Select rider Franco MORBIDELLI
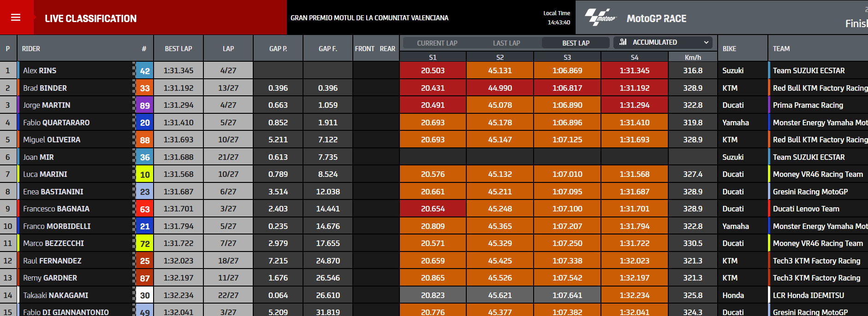The width and height of the screenshot is (868, 316). [x=57, y=226]
